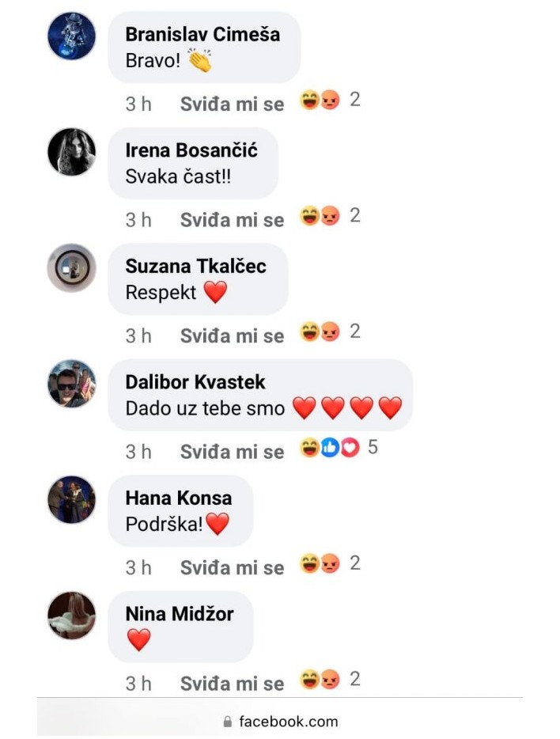Viewport: 560px width, 739px height.
Task: Click Sviđa mi se under Dalibor Kvastek's comment
Action: (233, 452)
